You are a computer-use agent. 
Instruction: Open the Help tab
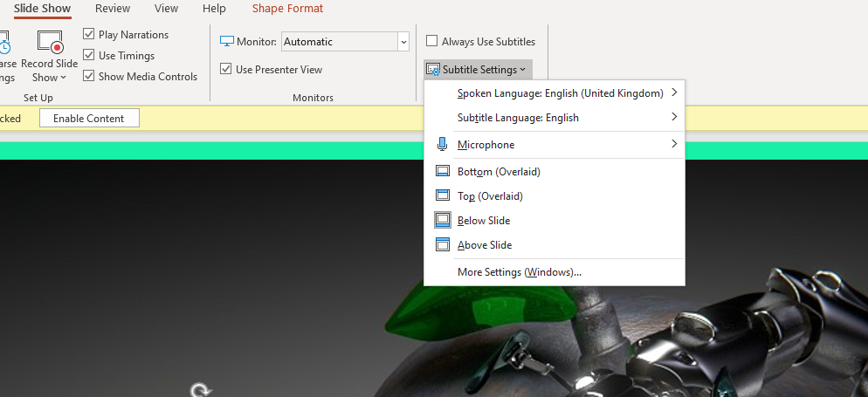[x=214, y=9]
